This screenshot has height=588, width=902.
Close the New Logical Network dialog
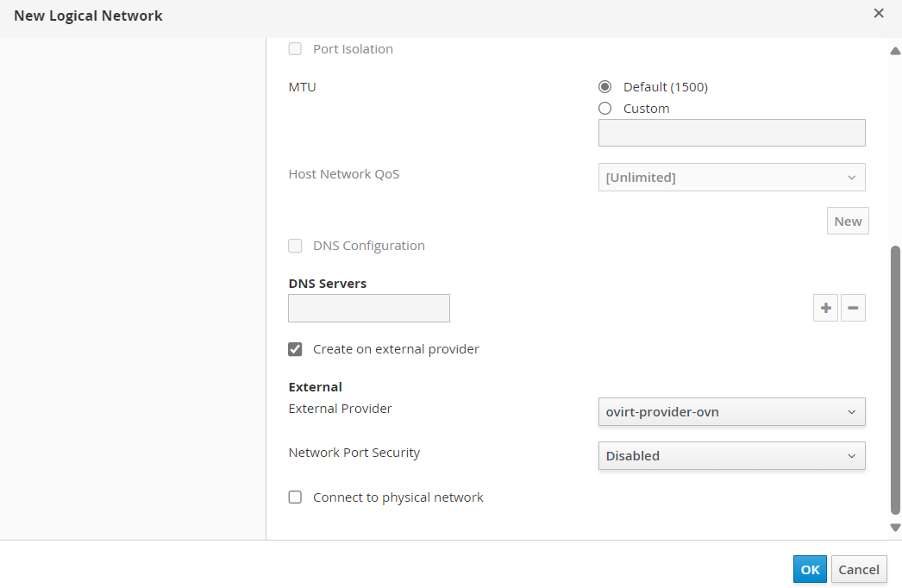pyautogui.click(x=879, y=13)
